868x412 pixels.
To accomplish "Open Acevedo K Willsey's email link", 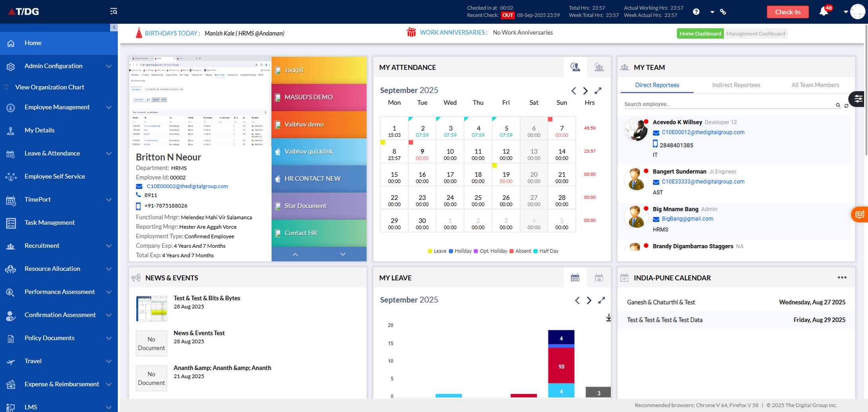I will point(703,132).
